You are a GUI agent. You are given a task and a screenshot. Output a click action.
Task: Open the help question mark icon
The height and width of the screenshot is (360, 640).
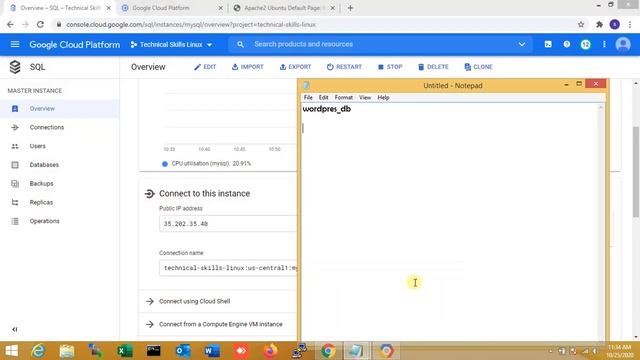point(567,44)
